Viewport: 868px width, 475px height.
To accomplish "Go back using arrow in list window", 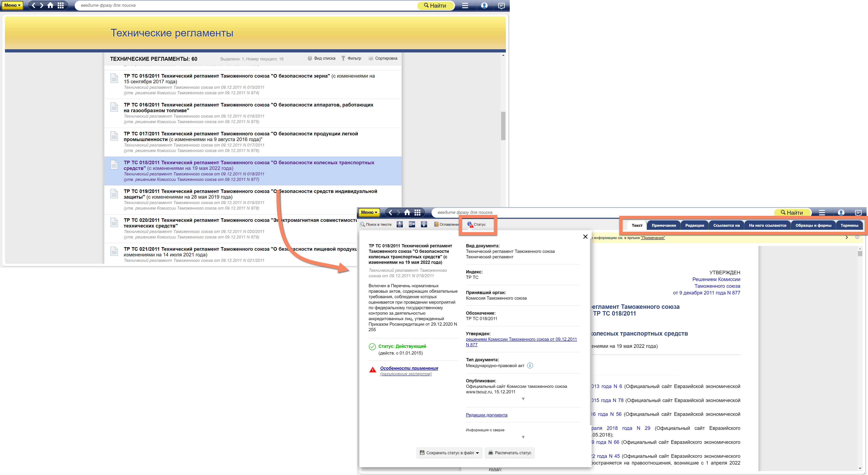I will 33,5.
